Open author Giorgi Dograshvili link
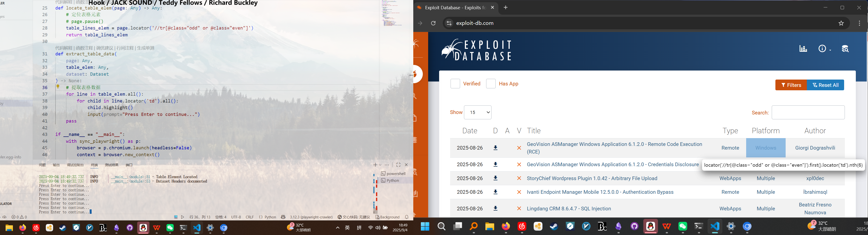Image resolution: width=868 pixels, height=235 pixels. [815, 148]
